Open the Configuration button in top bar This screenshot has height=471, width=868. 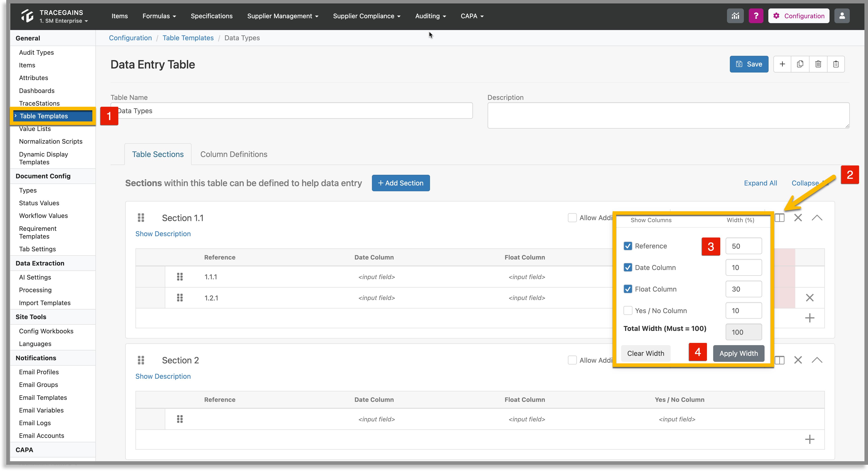[799, 16]
